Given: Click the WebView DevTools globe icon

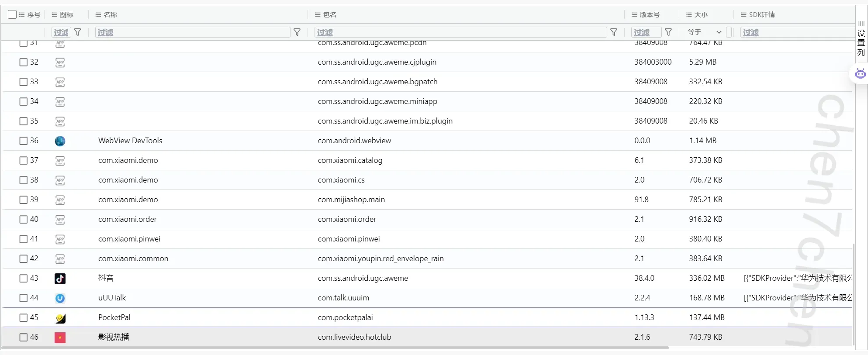Looking at the screenshot, I should (x=60, y=141).
